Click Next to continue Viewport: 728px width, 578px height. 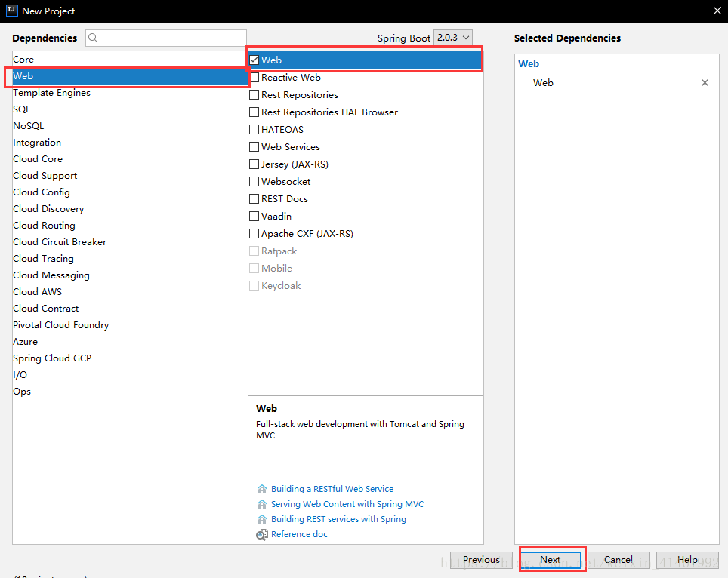pos(551,560)
